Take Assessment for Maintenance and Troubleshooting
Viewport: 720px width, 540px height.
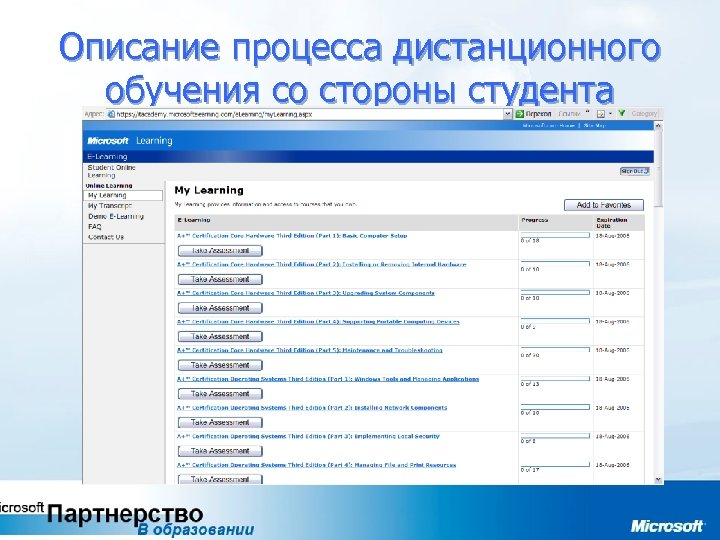tap(220, 365)
